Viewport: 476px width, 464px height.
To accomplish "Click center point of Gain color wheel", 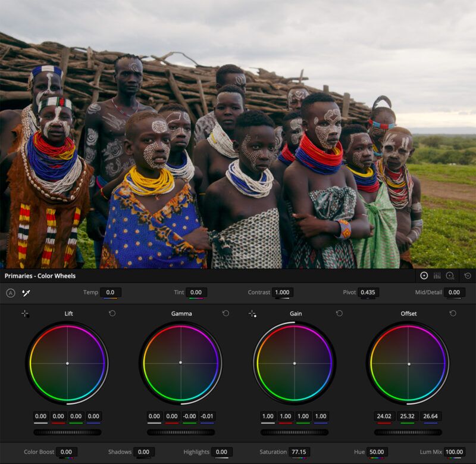I will coord(295,363).
